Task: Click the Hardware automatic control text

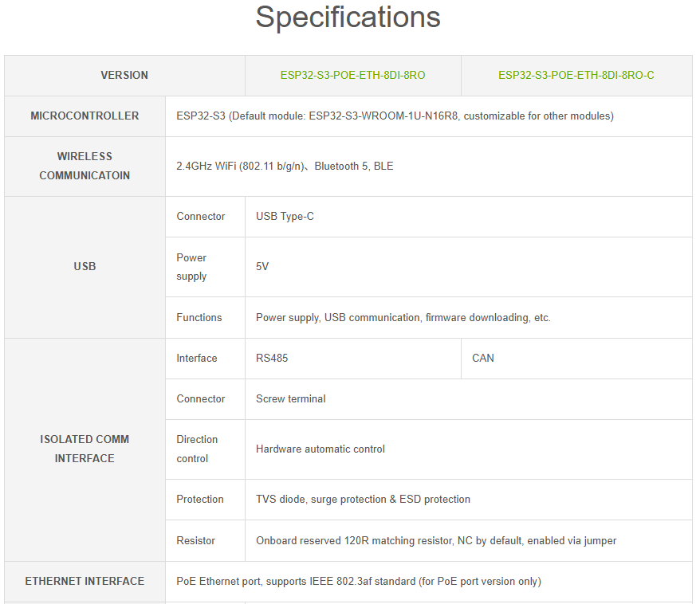Action: [x=320, y=449]
